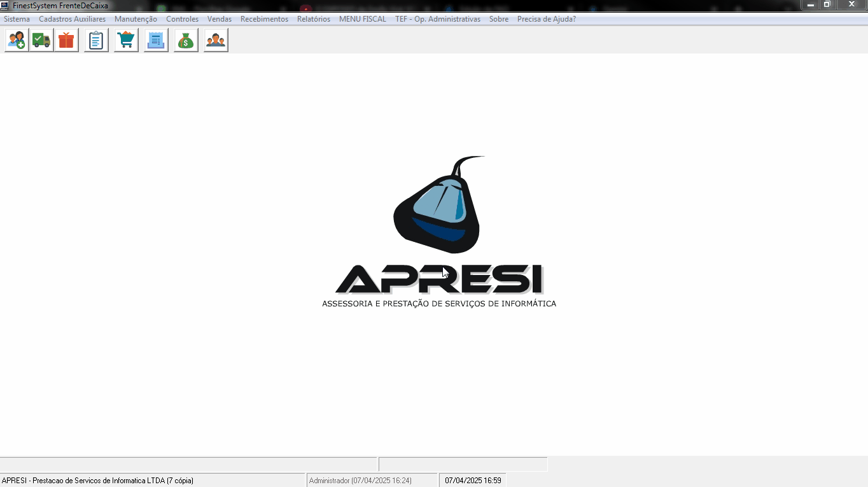Click the shopping cart icon
The height and width of the screenshot is (487, 868).
tap(126, 40)
